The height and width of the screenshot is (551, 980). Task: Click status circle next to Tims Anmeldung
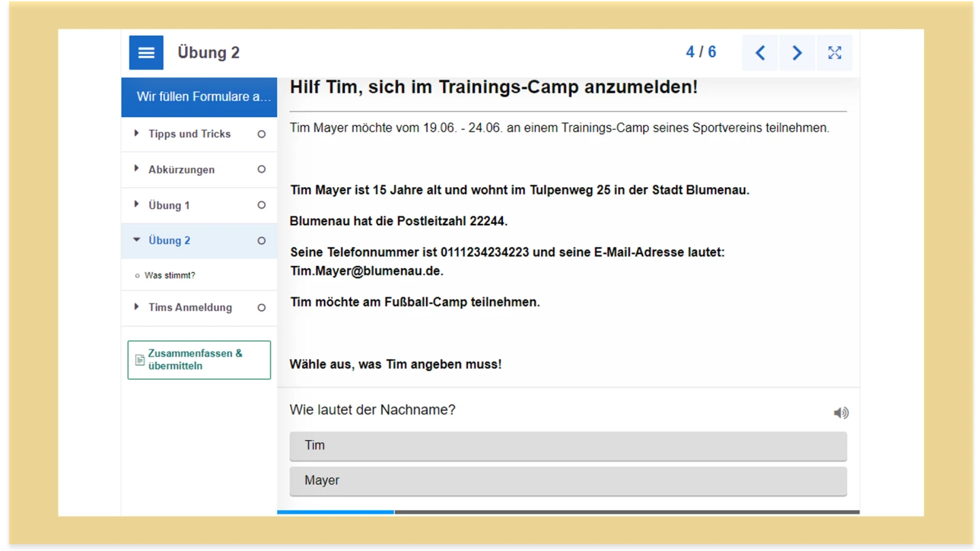(x=261, y=307)
